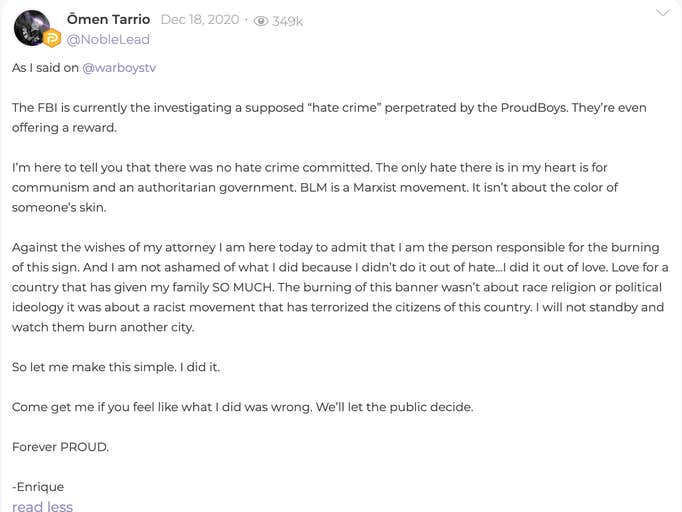
Task: Follow the @warboystv mention link
Action: [x=119, y=68]
